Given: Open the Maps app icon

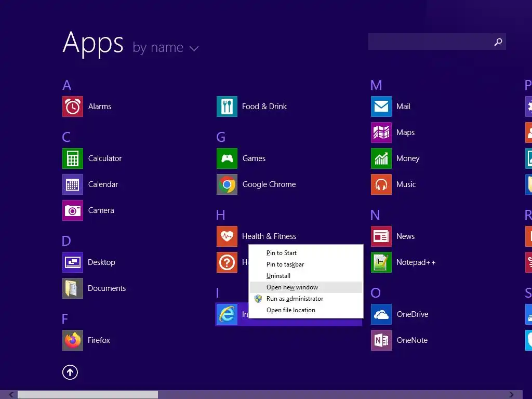Looking at the screenshot, I should 381,132.
